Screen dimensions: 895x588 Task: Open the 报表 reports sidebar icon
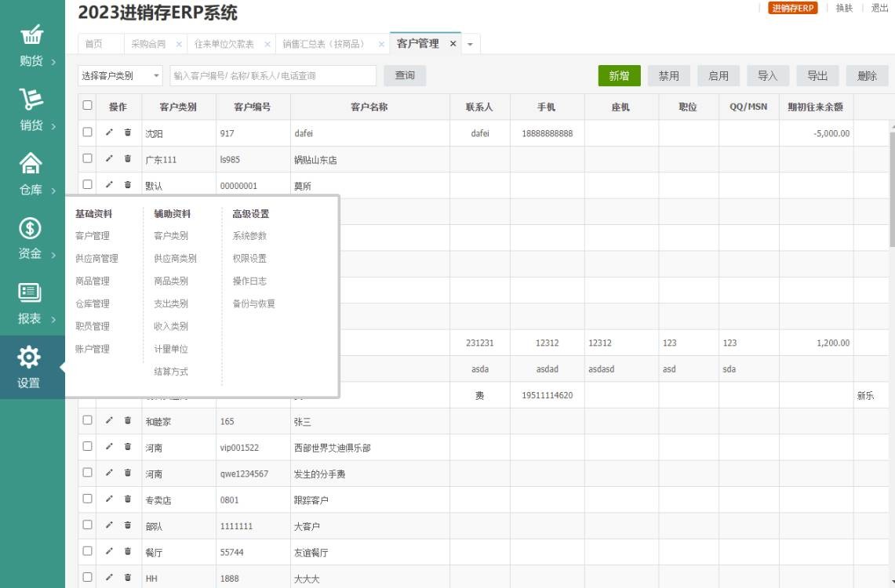coord(31,292)
